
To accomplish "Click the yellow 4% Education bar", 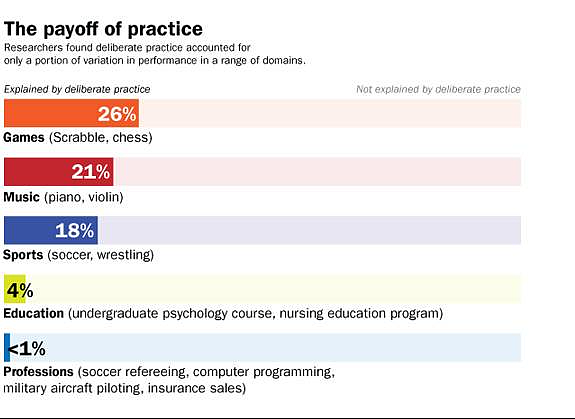I will point(15,289).
